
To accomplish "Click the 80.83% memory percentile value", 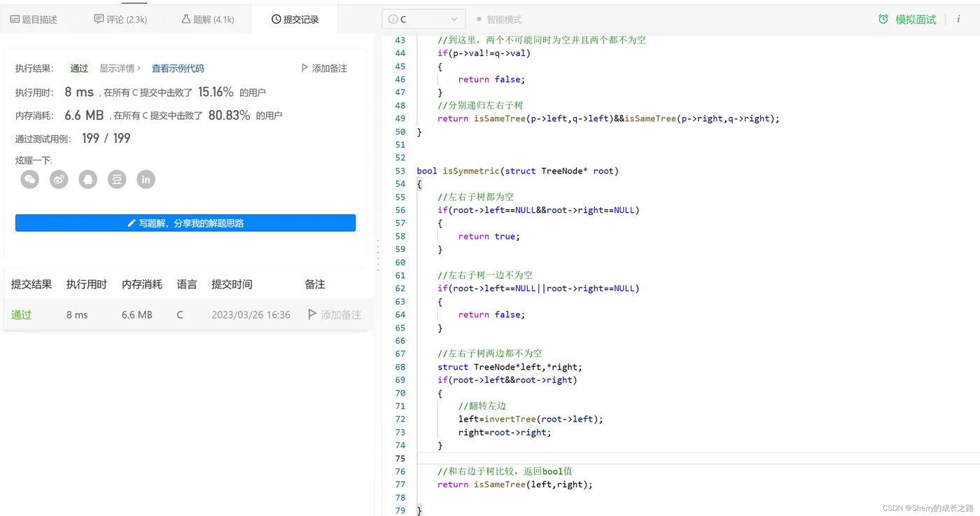I will (x=229, y=115).
